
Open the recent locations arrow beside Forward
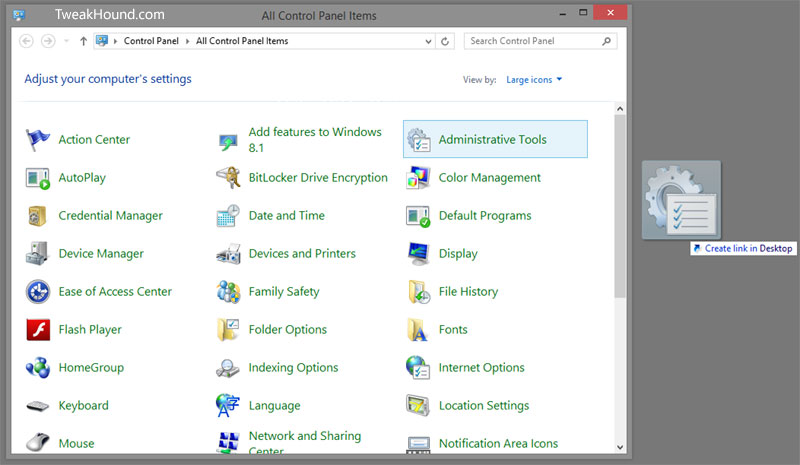point(66,41)
